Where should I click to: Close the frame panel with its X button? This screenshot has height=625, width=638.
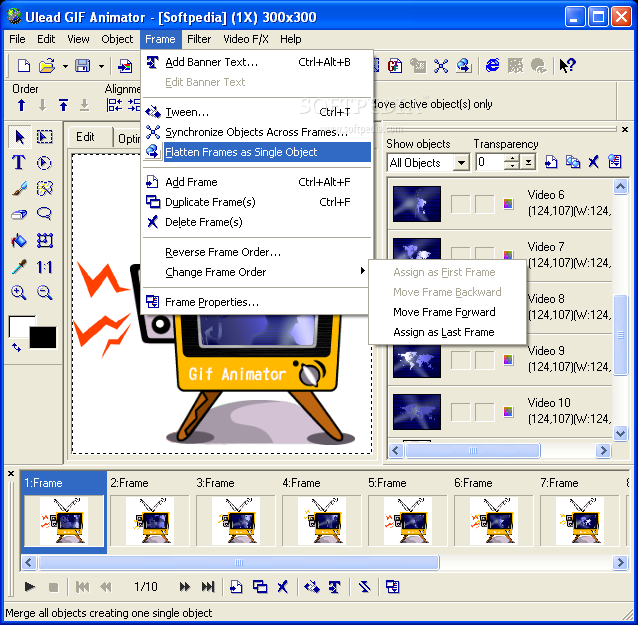[11, 474]
